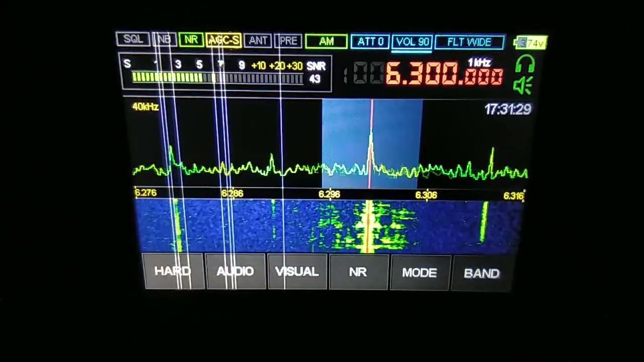The height and width of the screenshot is (362, 644).
Task: Tap the 17:31:29 clock display
Action: tap(508, 109)
